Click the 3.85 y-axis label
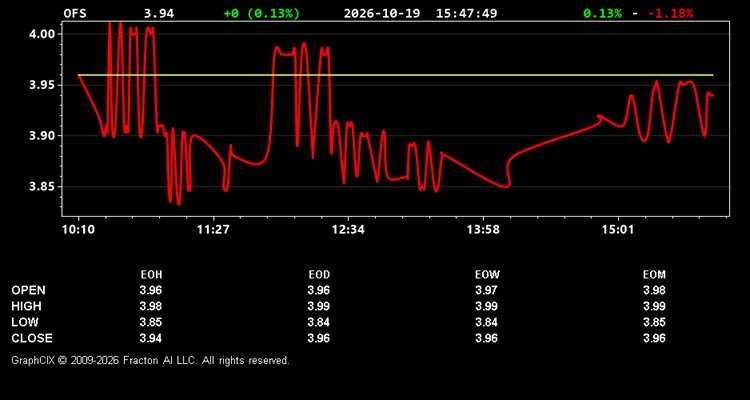Image resolution: width=750 pixels, height=400 pixels. 42,187
